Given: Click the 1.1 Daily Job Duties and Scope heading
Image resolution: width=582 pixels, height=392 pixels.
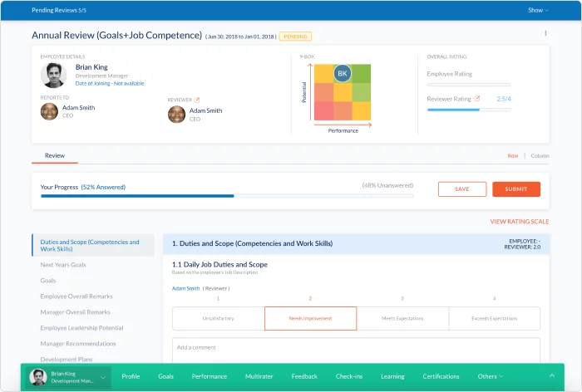Looking at the screenshot, I should point(219,264).
